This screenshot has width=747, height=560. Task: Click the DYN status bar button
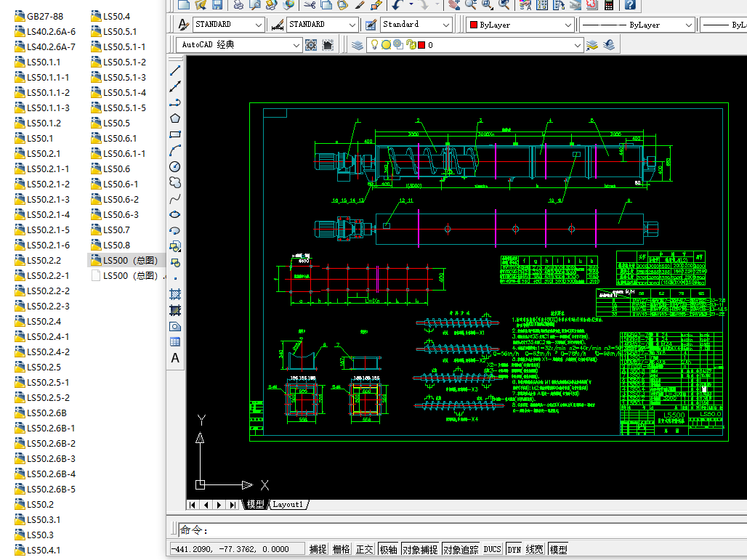pos(514,550)
